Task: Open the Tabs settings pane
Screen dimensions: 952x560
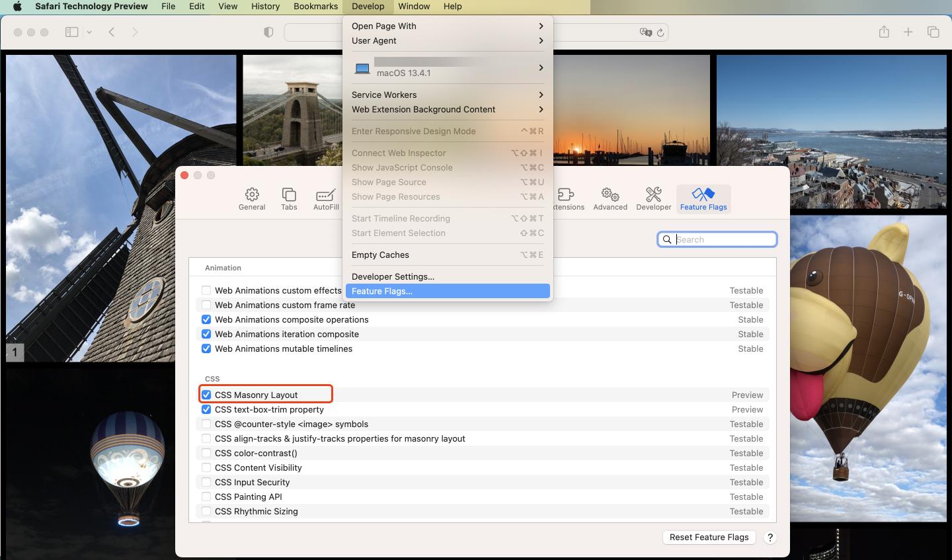Action: 289,199
